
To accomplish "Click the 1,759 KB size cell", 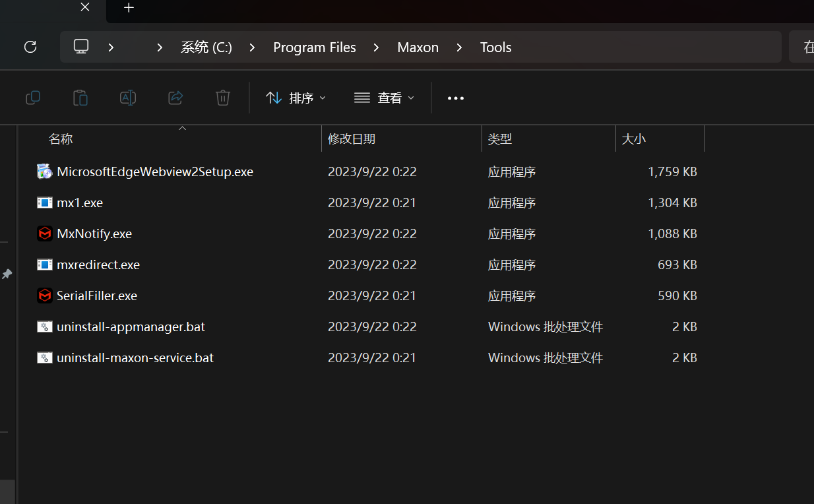I will [x=672, y=172].
